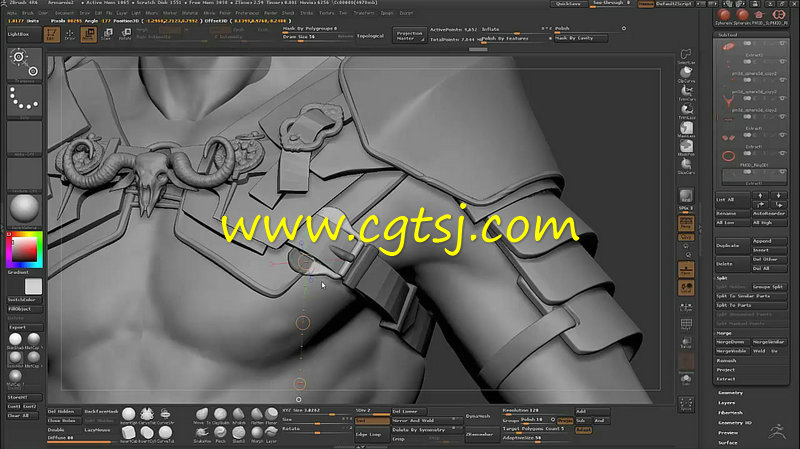This screenshot has width=800, height=449.
Task: Collapse the Merge section header
Action: pos(723,333)
